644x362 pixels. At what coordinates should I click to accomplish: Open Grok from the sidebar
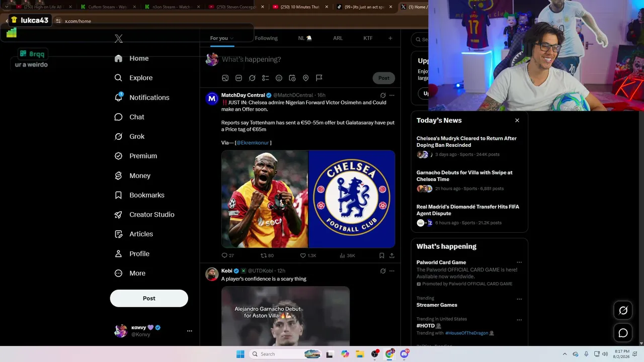tap(130, 137)
